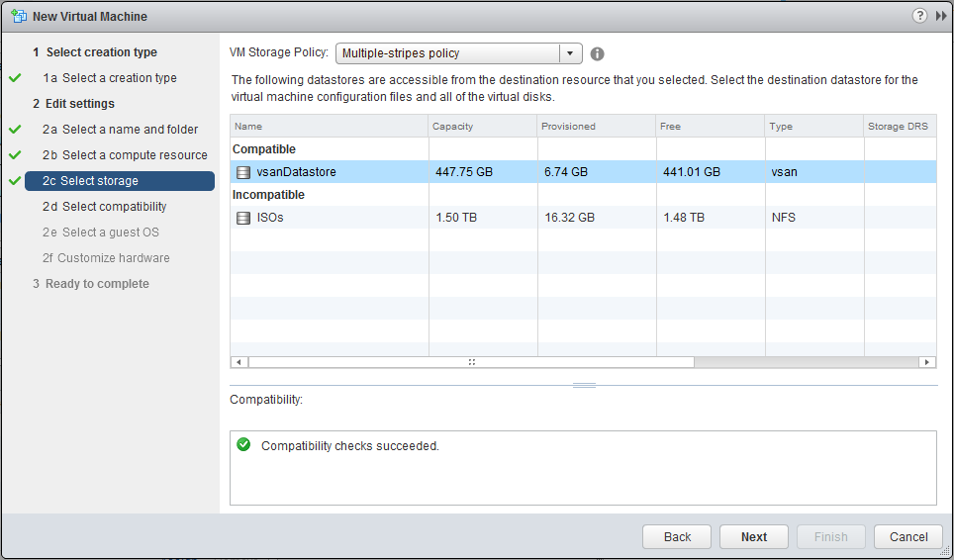
Task: Click the 16.32 GB provisioned cell
Action: point(569,218)
